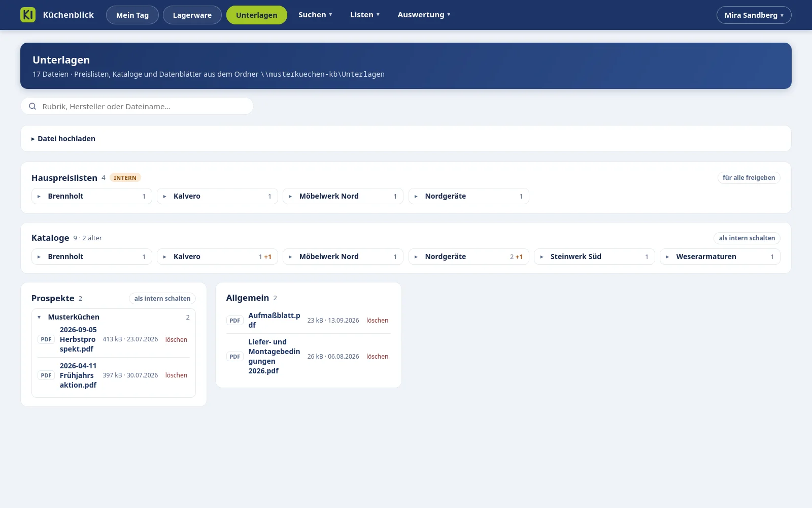The image size is (812, 508).
Task: Open 2026-04-11 Frühjahrsaktion.pdf file
Action: coord(78,375)
